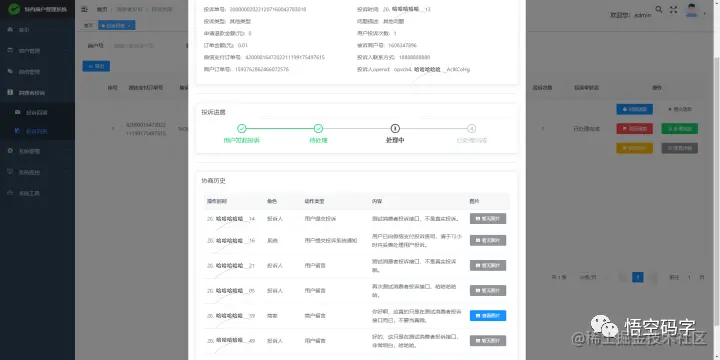Select page 1 in the pagination
This screenshot has width=720, height=360.
click(637, 277)
